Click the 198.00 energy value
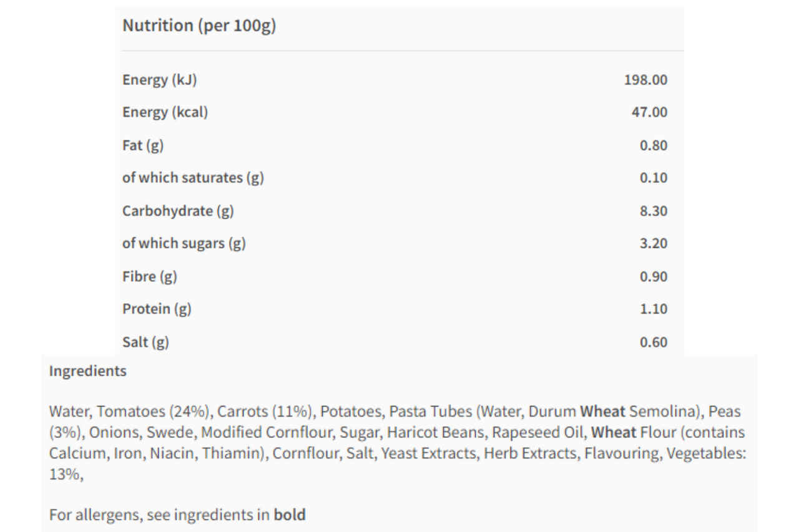The width and height of the screenshot is (799, 532). [645, 80]
